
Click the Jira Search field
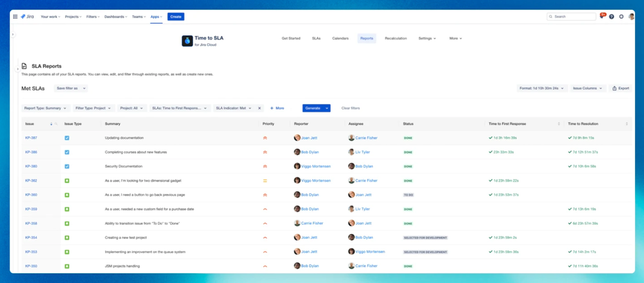tap(571, 17)
